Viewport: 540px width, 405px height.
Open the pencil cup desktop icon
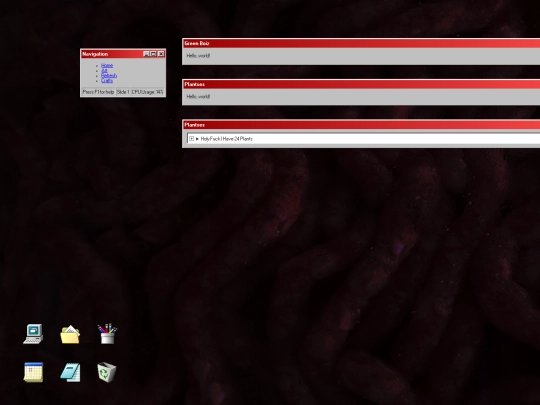point(107,333)
